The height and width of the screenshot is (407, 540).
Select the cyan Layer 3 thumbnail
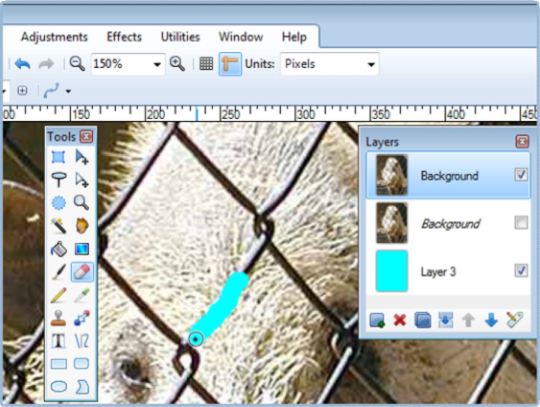pos(392,271)
